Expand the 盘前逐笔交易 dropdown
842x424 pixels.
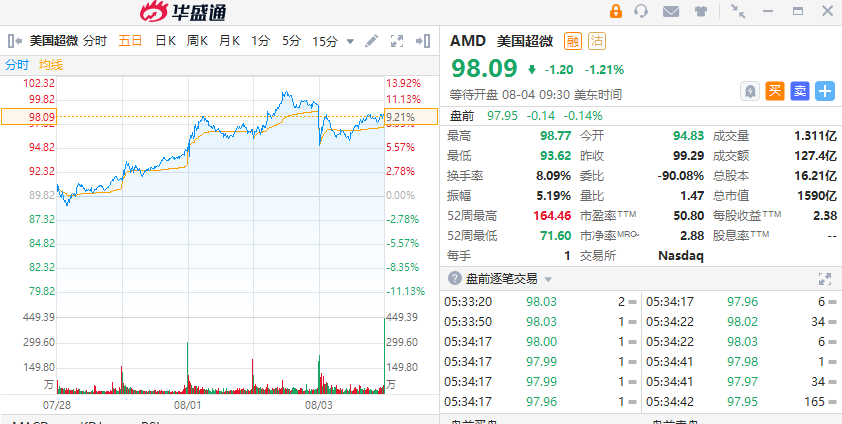tap(548, 279)
